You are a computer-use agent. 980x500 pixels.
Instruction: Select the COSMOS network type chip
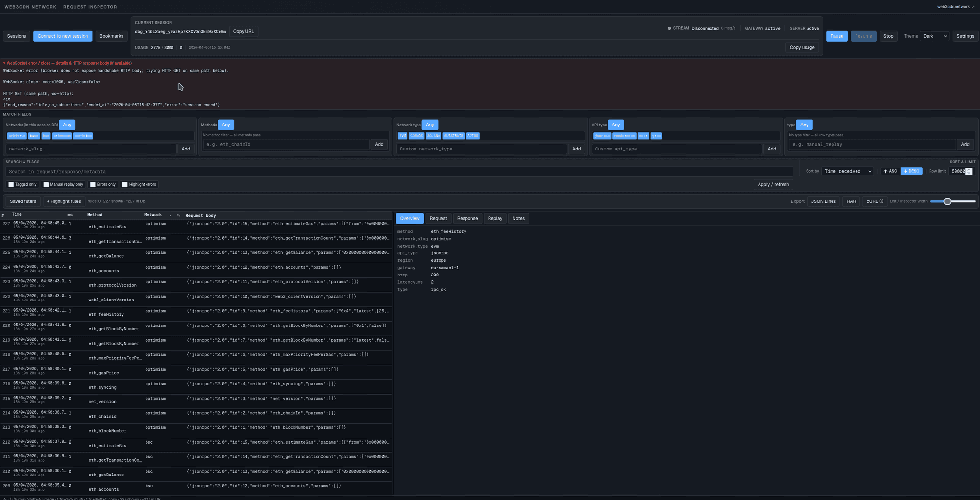click(416, 136)
